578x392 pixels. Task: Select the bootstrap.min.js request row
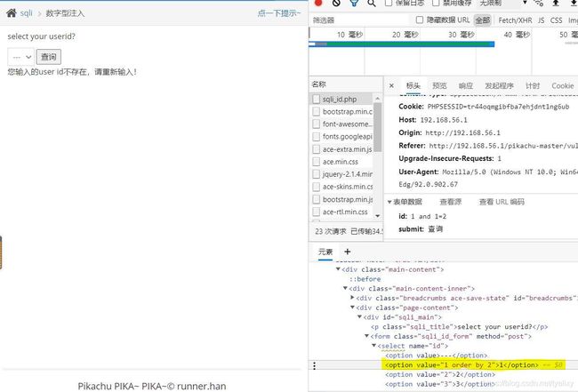342,199
